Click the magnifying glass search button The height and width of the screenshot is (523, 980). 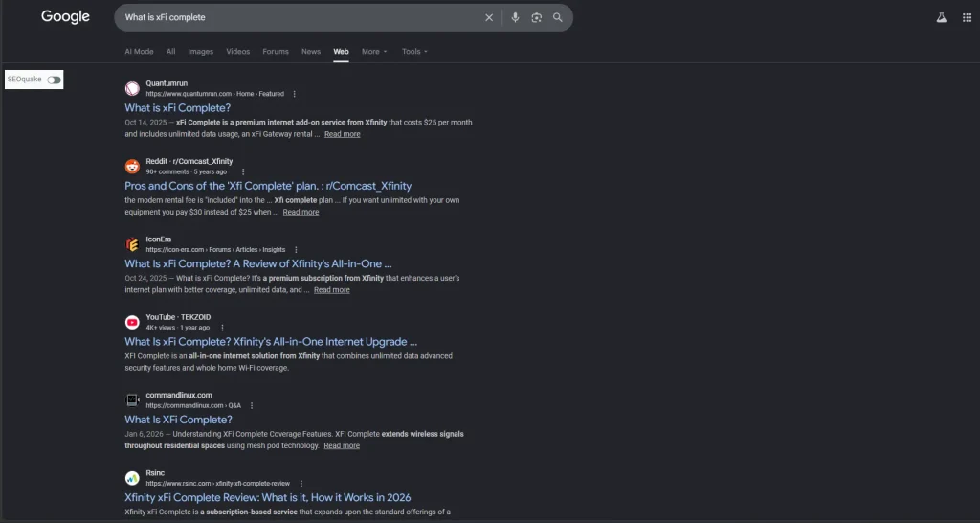pos(558,17)
